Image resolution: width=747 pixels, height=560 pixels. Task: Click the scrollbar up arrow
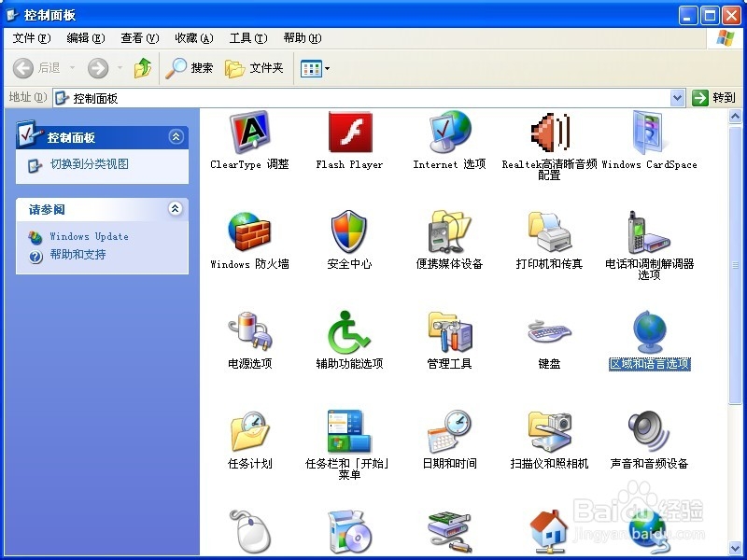pyautogui.click(x=735, y=116)
